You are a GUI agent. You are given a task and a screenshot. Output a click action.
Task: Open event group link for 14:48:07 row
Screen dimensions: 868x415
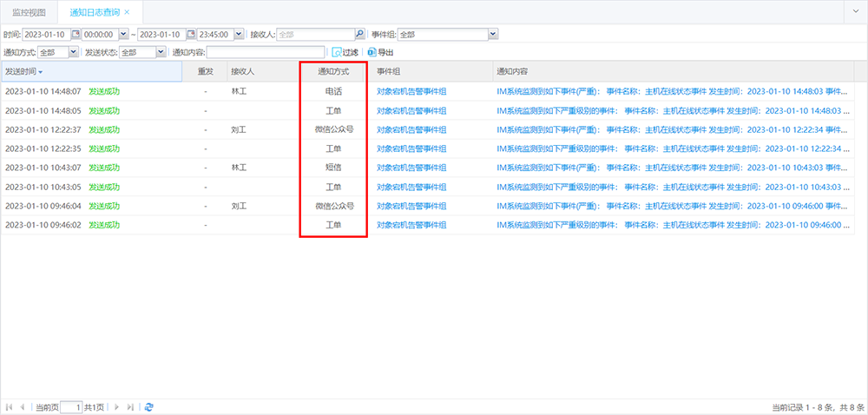pos(411,91)
